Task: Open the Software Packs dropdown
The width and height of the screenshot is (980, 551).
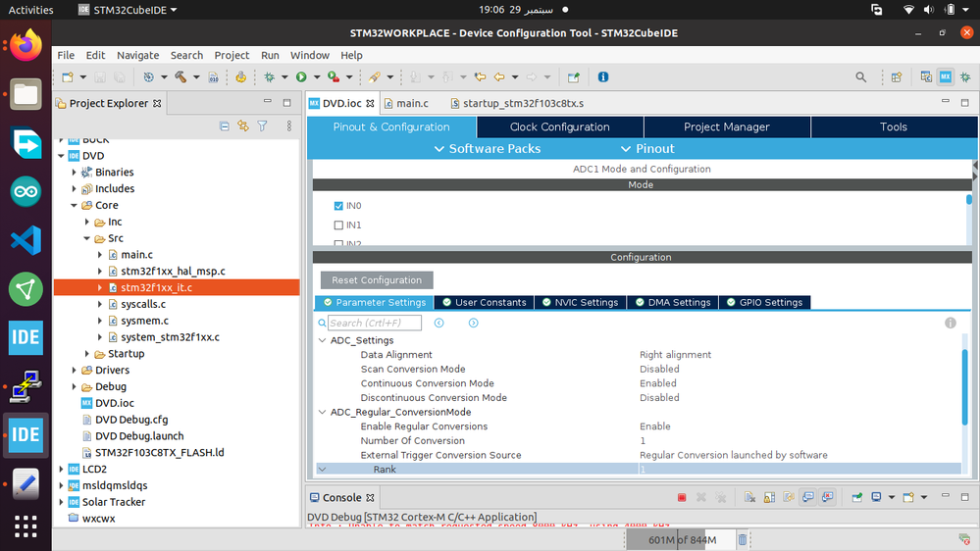Action: 487,149
